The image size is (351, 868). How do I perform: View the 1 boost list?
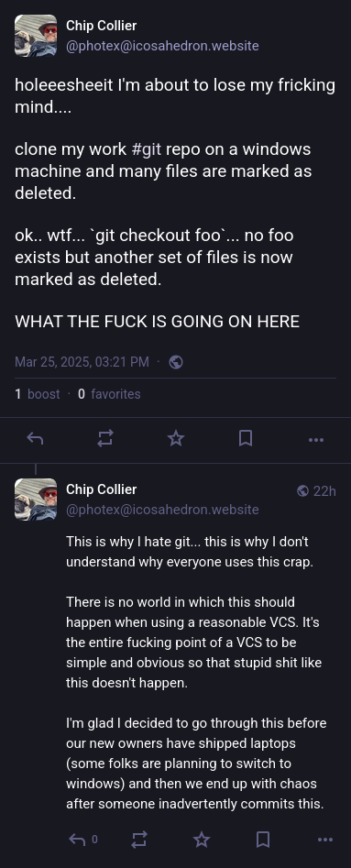(x=37, y=394)
